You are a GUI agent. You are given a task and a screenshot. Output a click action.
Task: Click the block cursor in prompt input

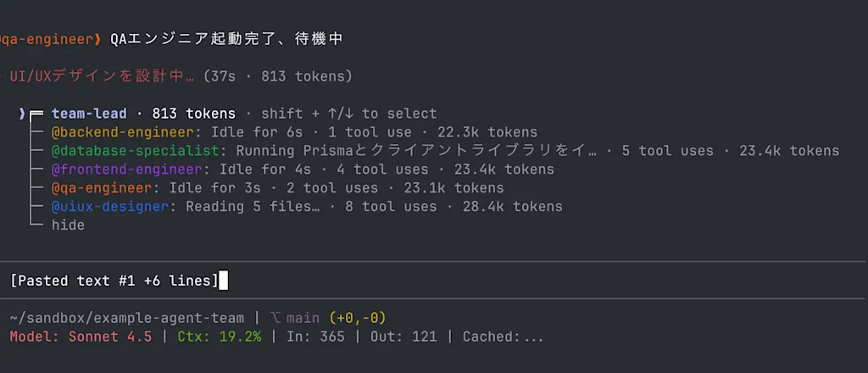coord(223,281)
